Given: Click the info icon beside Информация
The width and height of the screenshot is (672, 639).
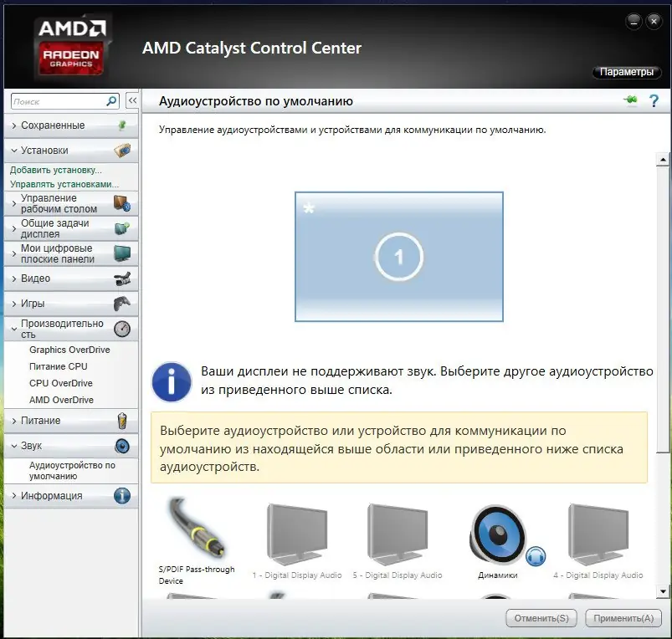Looking at the screenshot, I should (123, 495).
